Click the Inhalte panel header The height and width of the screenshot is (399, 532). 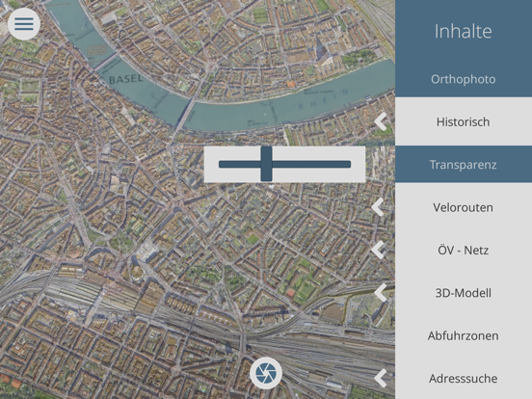[464, 31]
